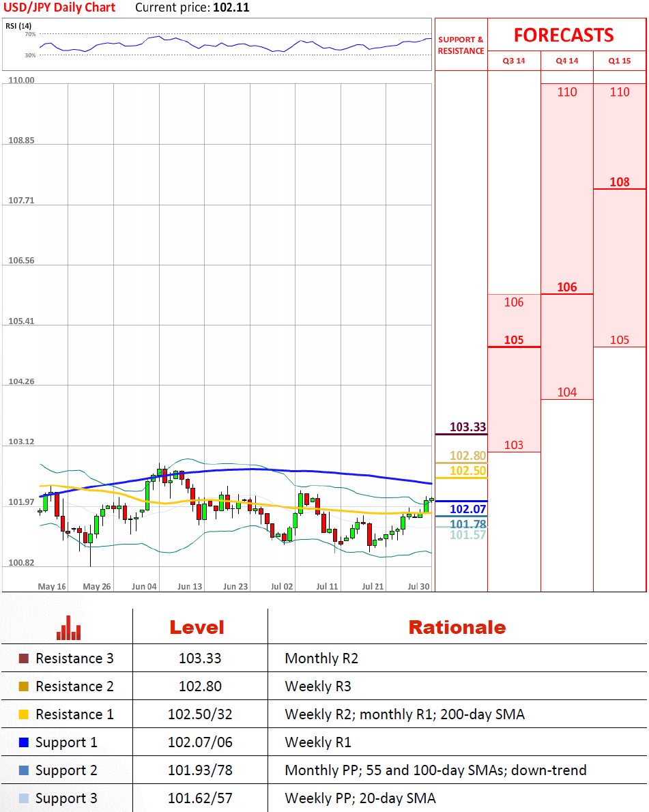Click the Support 1 blue color swatch
649x812 pixels.
click(x=23, y=742)
